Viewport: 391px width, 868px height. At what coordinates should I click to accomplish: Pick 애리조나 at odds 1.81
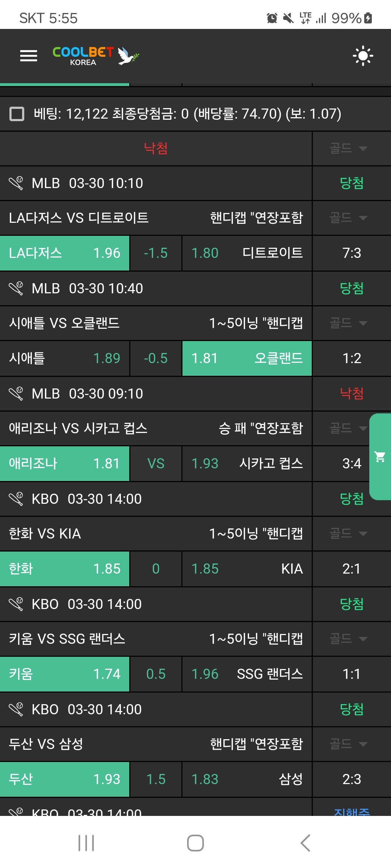click(64, 464)
